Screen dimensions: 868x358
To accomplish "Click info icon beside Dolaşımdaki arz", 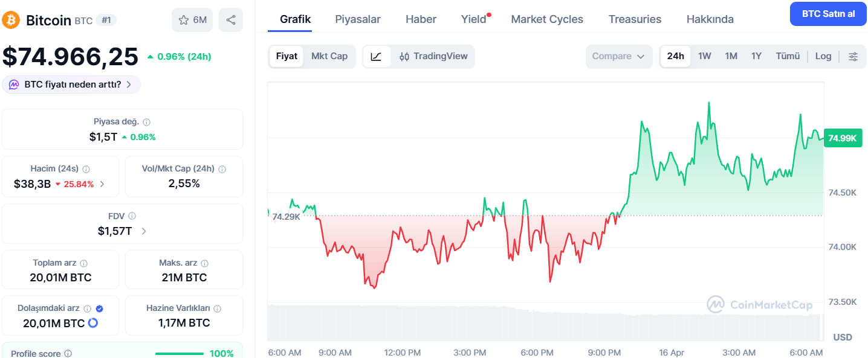I will click(88, 308).
